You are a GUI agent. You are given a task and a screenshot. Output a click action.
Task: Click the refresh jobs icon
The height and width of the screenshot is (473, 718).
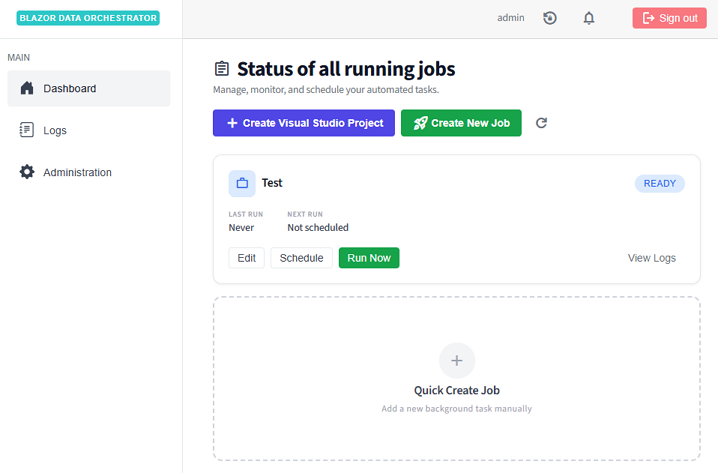pyautogui.click(x=541, y=123)
